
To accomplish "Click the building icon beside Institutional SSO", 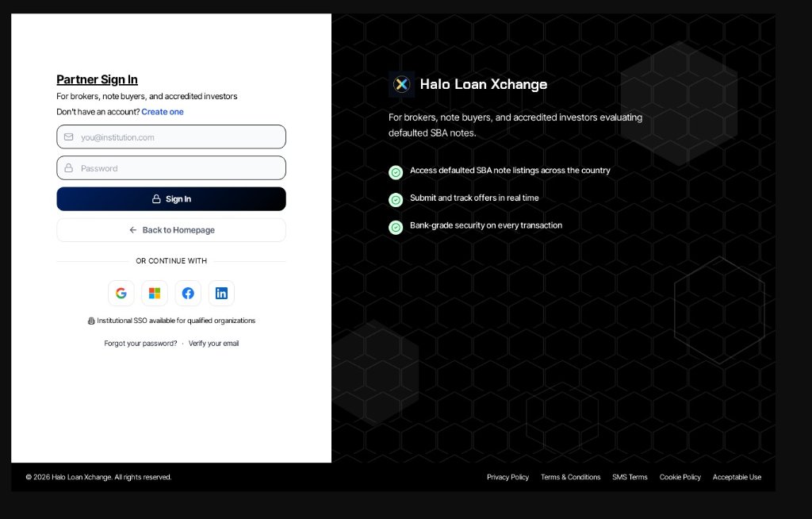I will 91,321.
